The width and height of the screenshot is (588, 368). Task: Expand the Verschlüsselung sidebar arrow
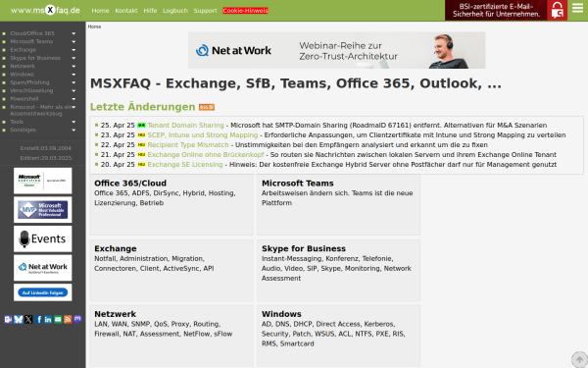(x=73, y=91)
